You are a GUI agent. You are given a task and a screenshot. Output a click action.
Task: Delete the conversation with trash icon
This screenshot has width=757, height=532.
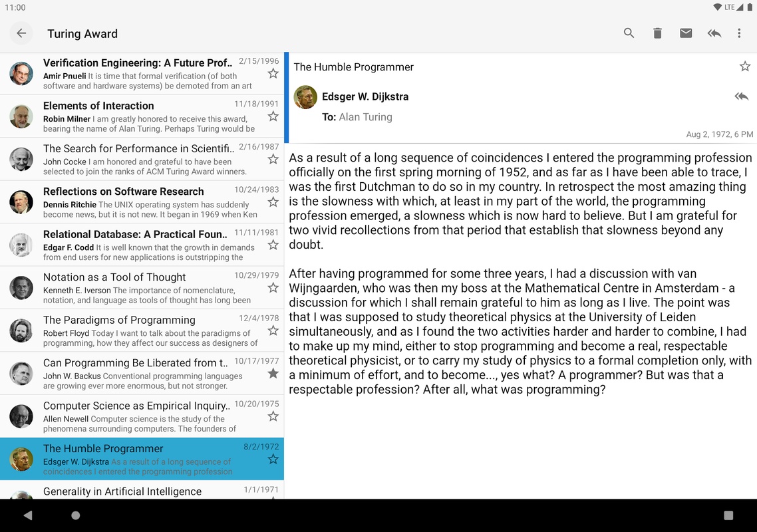click(x=657, y=33)
